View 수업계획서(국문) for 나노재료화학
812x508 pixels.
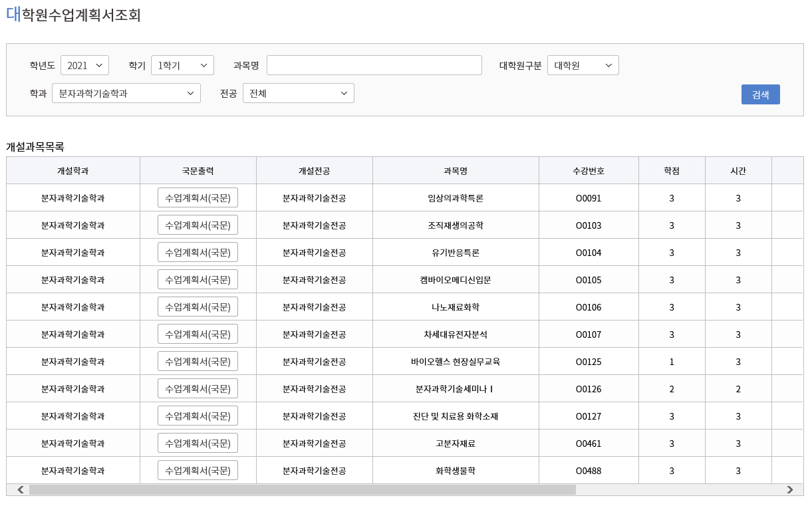click(198, 307)
